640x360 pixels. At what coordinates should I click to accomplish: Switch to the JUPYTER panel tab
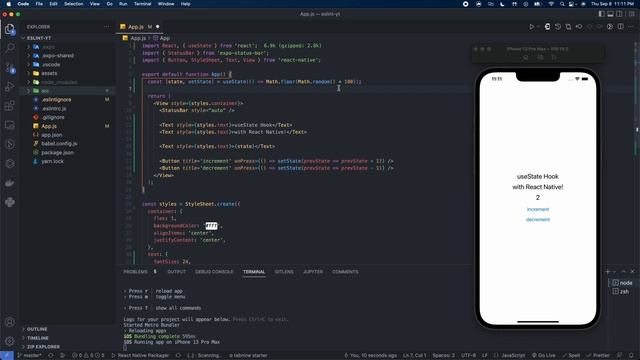[x=313, y=271]
